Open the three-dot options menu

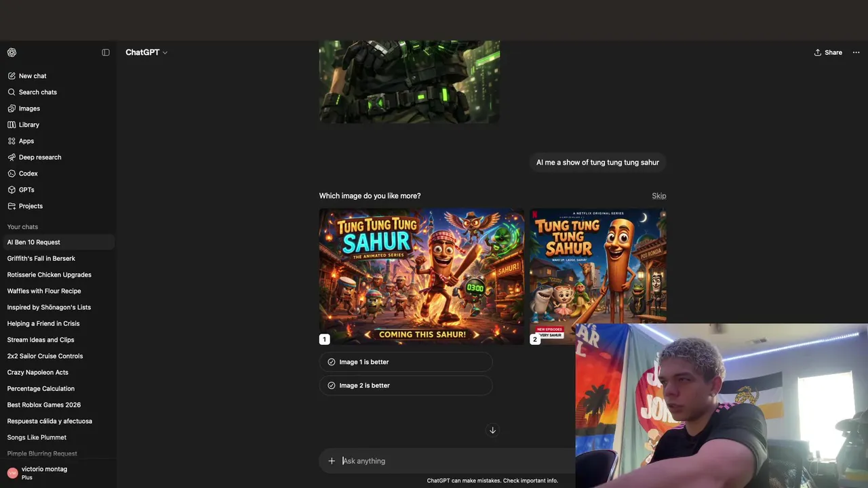coord(856,52)
